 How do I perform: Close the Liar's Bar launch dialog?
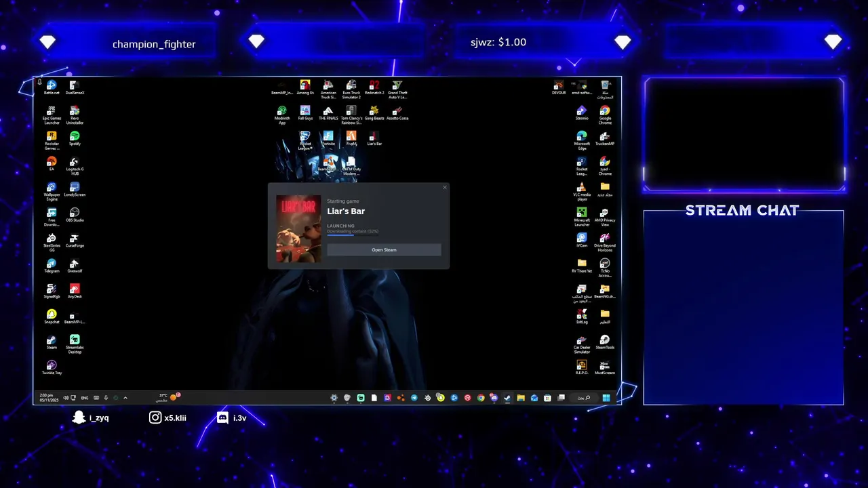pyautogui.click(x=445, y=187)
